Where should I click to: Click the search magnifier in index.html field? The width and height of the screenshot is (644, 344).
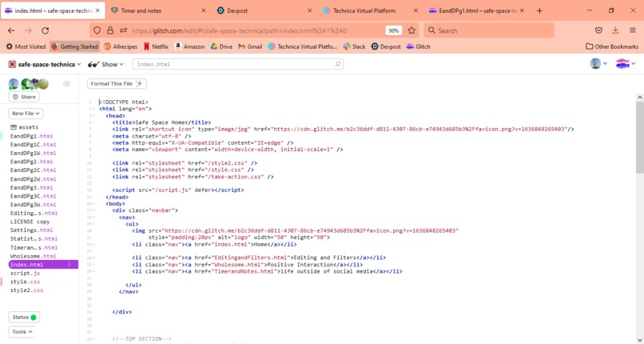[x=338, y=64]
